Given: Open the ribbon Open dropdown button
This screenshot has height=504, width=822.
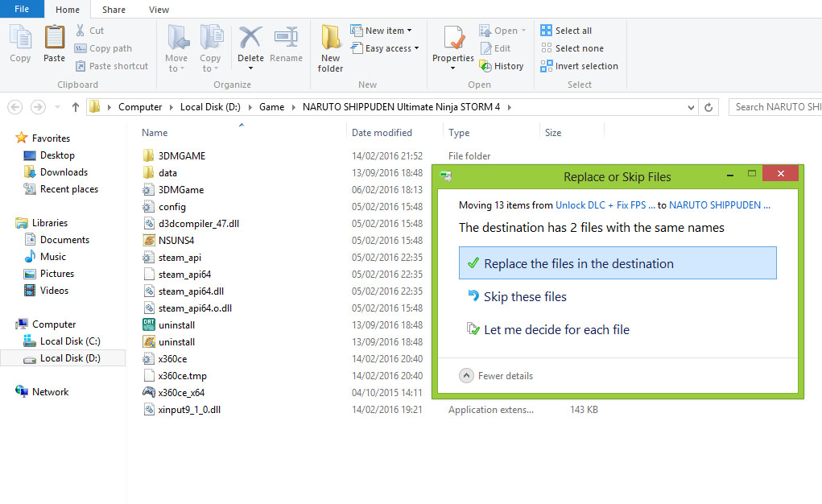Looking at the screenshot, I should pyautogui.click(x=502, y=31).
